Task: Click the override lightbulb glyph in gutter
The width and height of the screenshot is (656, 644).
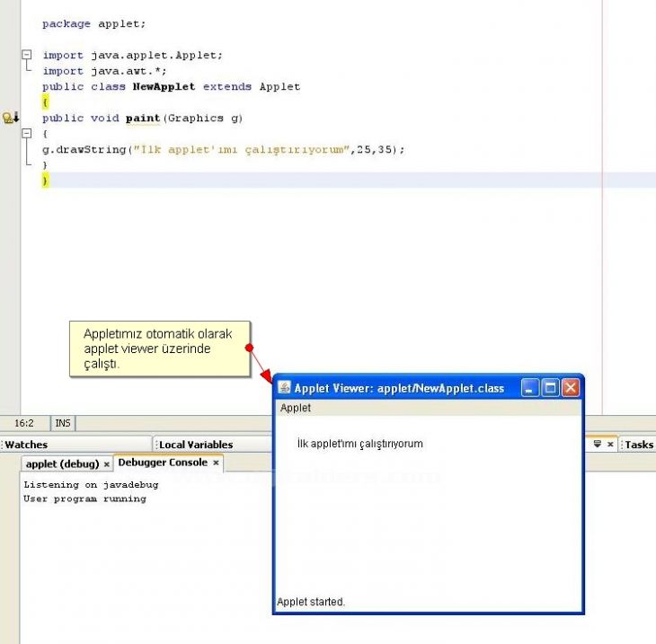Action: pyautogui.click(x=7, y=119)
